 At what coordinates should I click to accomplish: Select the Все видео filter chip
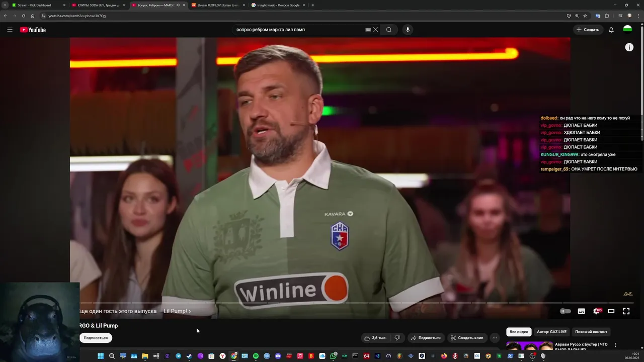519,332
